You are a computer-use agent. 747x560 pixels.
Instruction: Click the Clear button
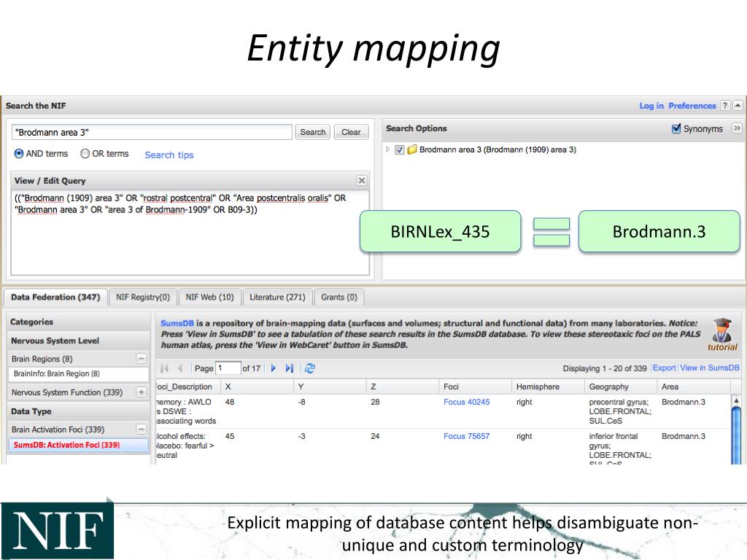pyautogui.click(x=351, y=132)
